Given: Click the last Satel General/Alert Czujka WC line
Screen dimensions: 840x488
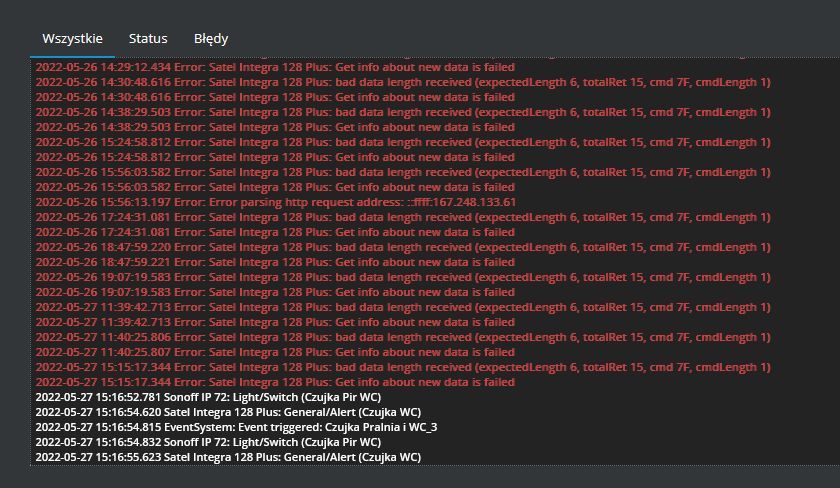Looking at the screenshot, I should (x=228, y=457).
